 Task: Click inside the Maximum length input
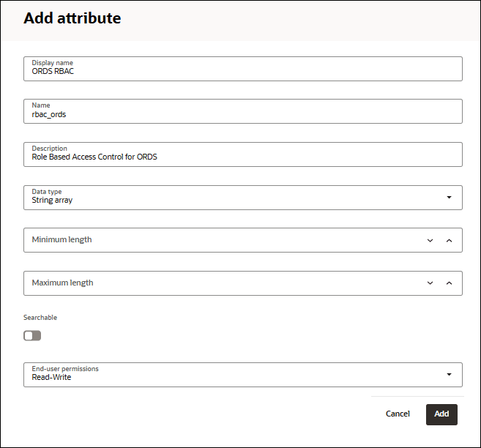(x=220, y=283)
